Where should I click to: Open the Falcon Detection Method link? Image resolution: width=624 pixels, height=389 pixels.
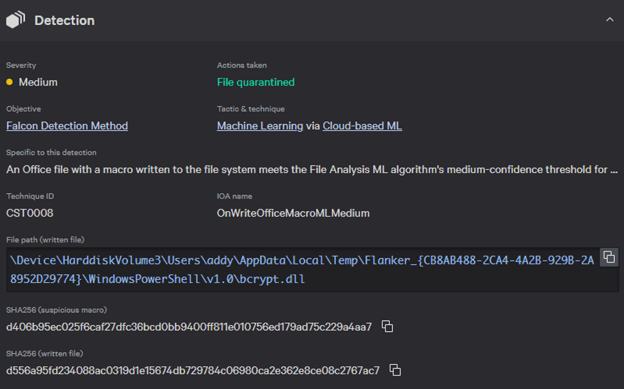point(67,126)
